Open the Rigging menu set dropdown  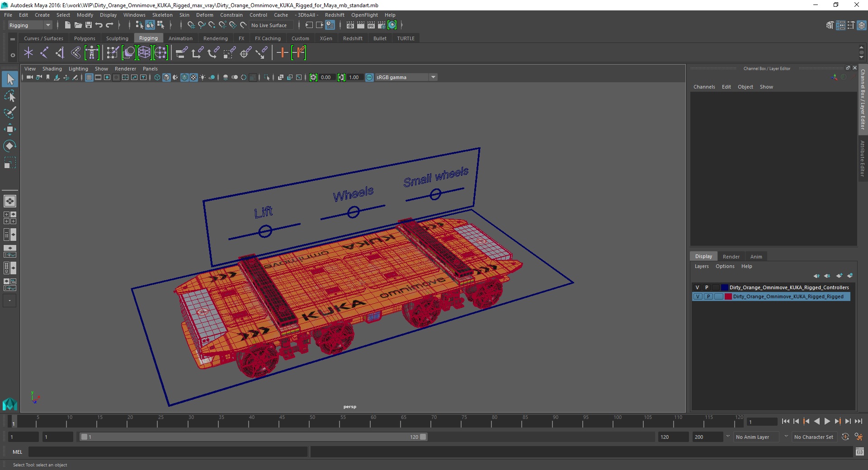(30, 25)
